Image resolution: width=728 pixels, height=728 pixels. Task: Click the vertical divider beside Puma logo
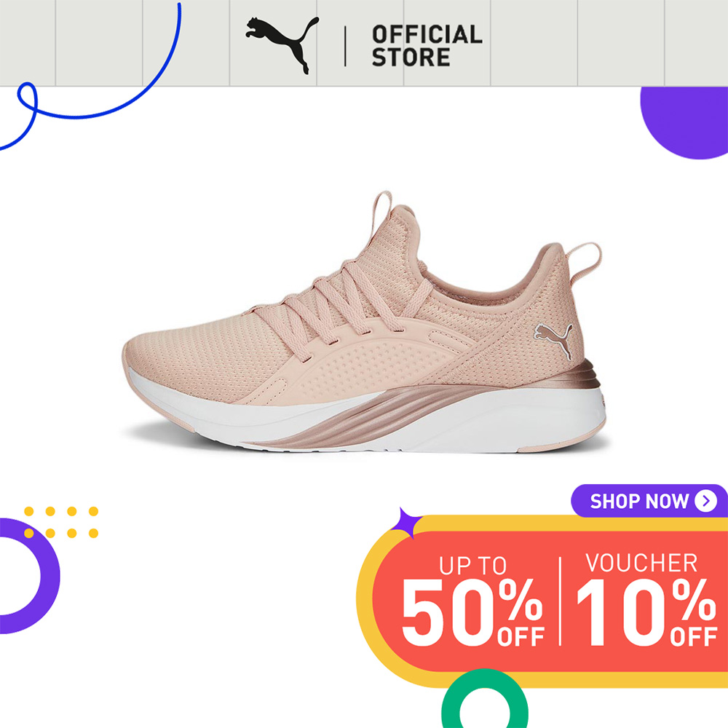345,46
